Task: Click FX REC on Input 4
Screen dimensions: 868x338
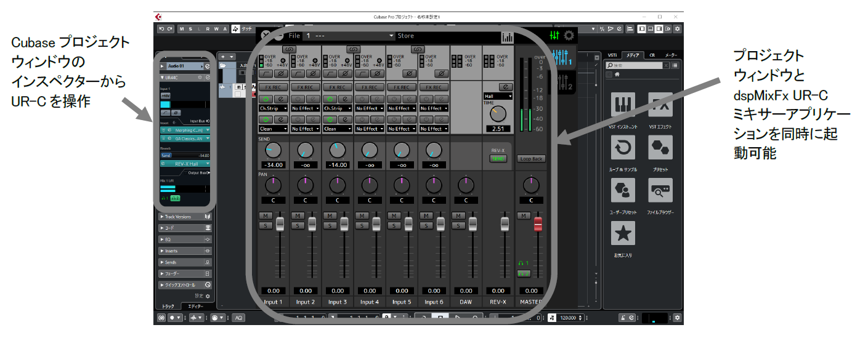Action: click(x=370, y=87)
